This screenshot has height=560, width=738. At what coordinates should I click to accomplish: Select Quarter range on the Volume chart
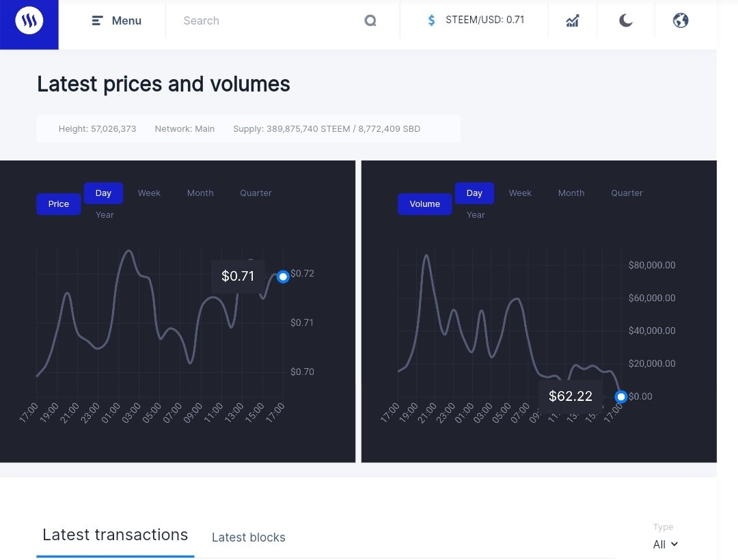tap(627, 193)
